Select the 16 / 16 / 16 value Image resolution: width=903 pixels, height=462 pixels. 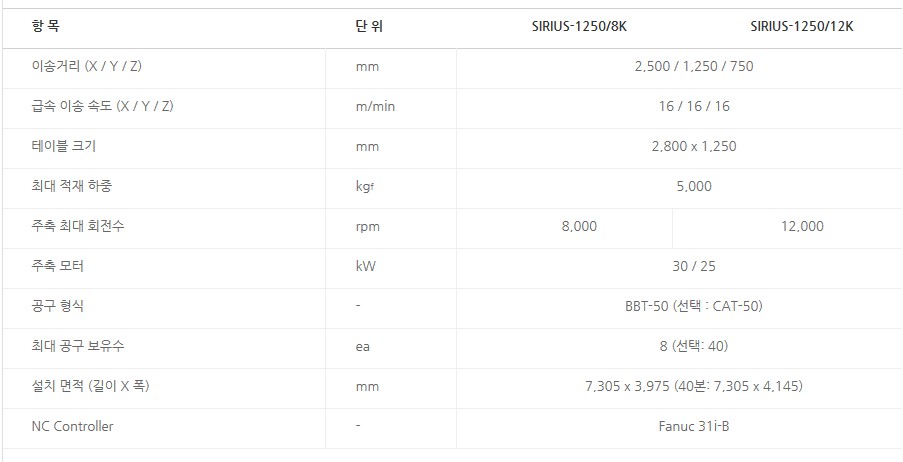(x=693, y=107)
